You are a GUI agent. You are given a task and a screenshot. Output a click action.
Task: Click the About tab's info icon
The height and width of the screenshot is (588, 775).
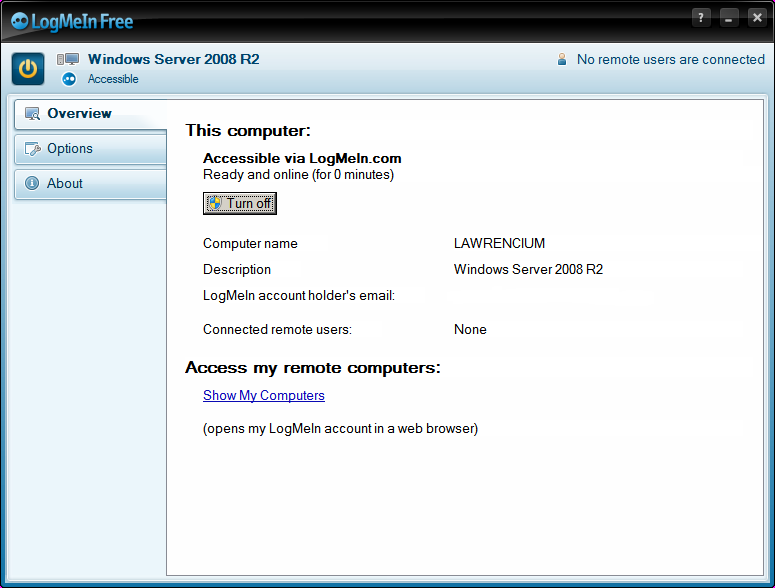coord(32,184)
